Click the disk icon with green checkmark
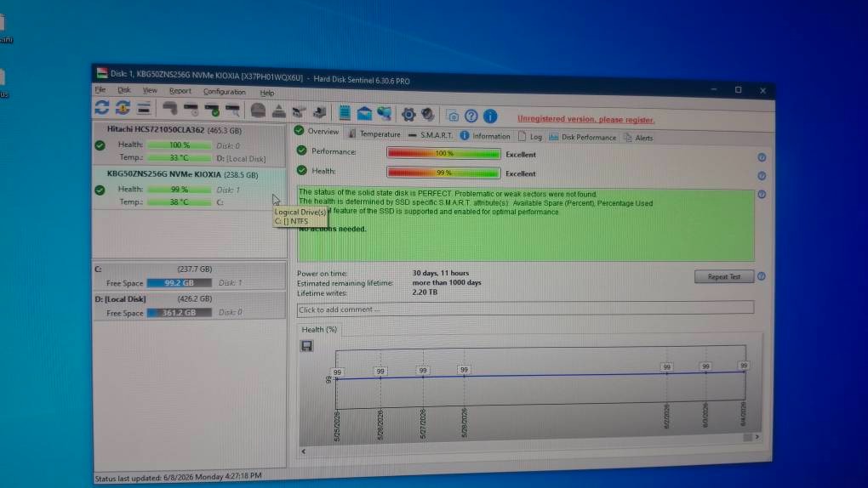 click(212, 111)
